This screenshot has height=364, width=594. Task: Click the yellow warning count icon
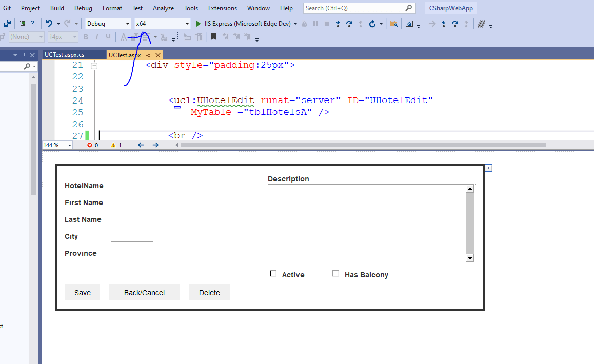tap(113, 145)
